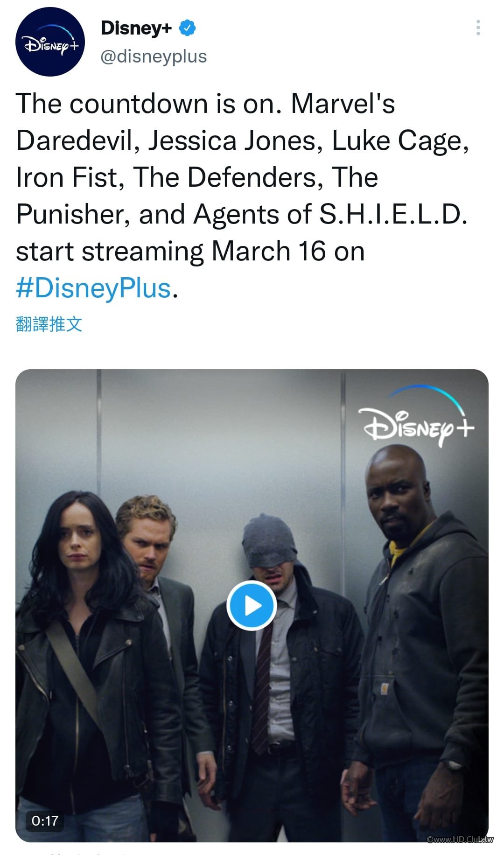Click the blue verified badge

point(187,28)
